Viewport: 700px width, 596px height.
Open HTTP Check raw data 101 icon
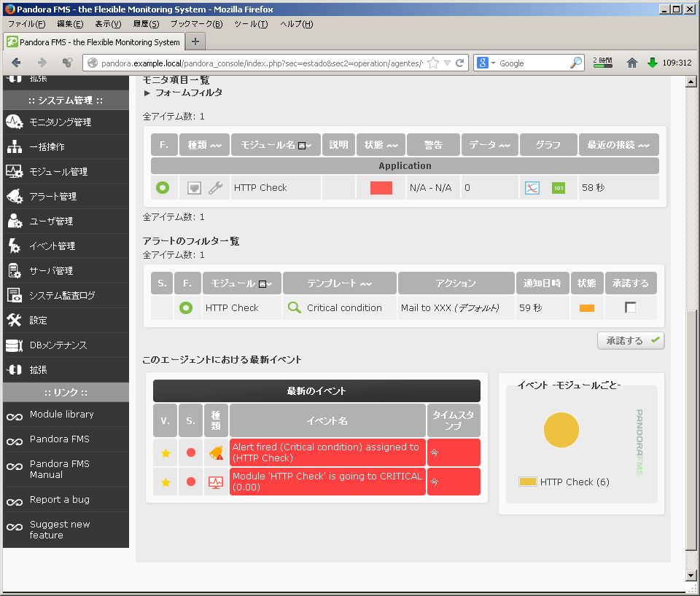(x=559, y=188)
